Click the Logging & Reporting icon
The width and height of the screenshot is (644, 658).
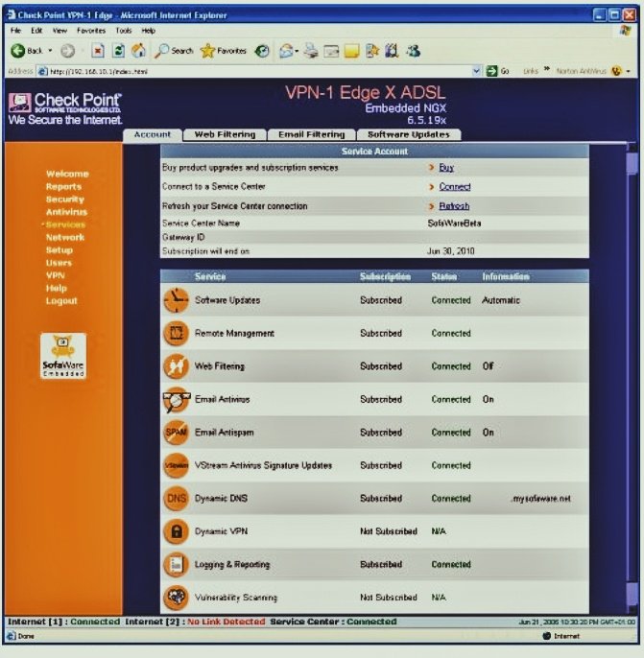(x=176, y=564)
